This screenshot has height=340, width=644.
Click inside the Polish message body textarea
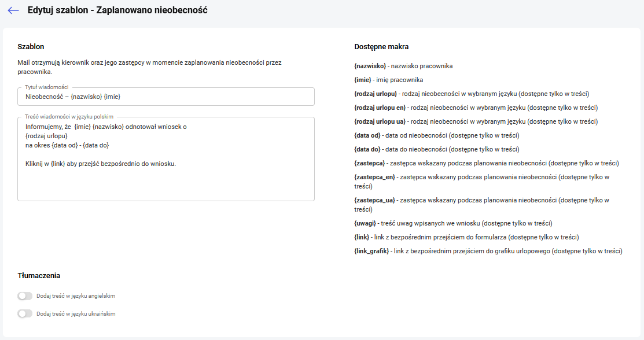point(166,159)
